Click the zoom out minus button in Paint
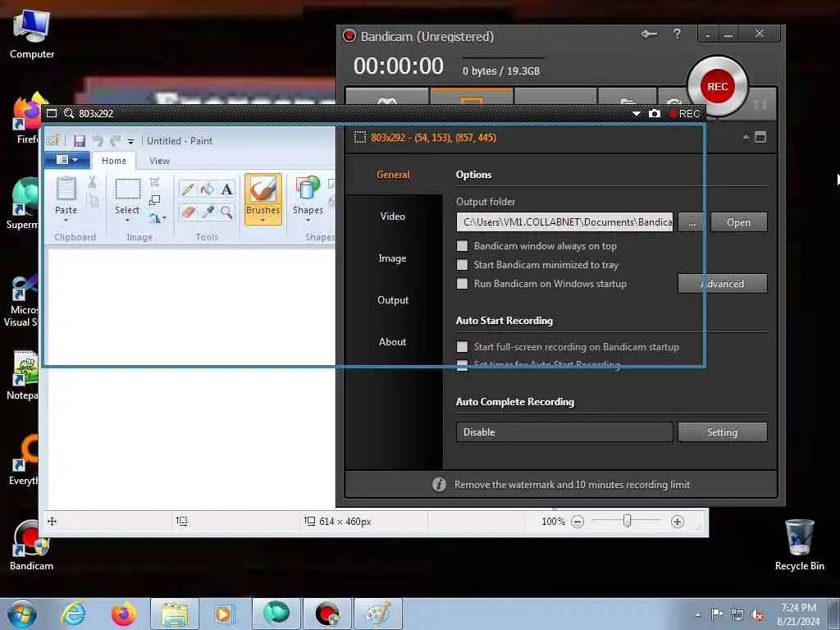The height and width of the screenshot is (630, 840). [x=577, y=521]
